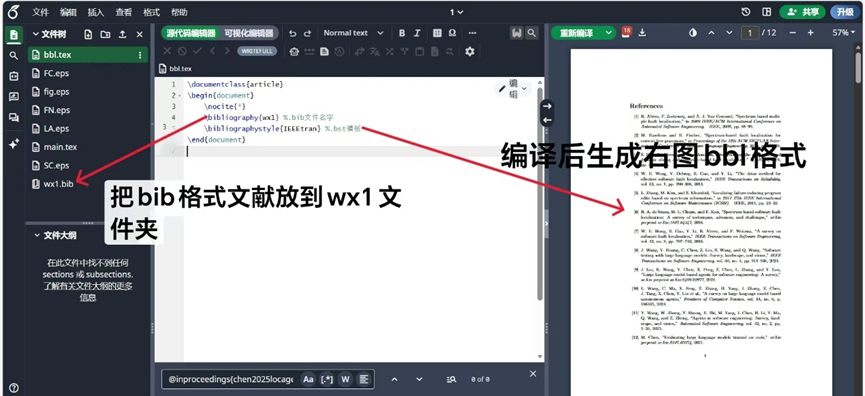The height and width of the screenshot is (396, 865).
Task: Click the WRITEFULL badge button
Action: point(257,51)
